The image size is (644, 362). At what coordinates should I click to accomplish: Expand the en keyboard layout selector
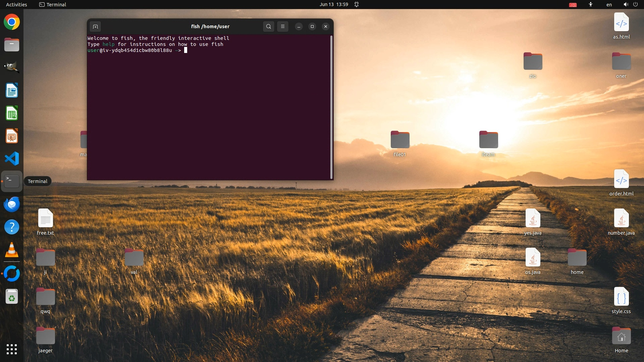tap(609, 4)
